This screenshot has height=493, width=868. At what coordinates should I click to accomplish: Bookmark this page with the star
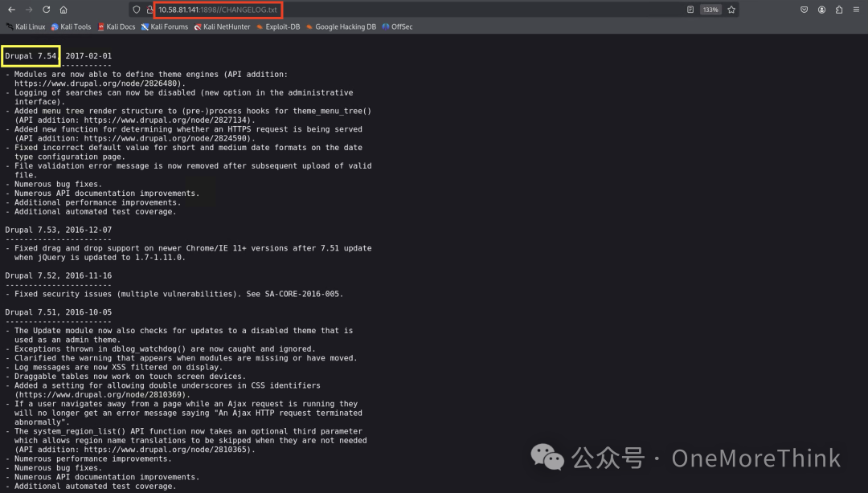(731, 10)
